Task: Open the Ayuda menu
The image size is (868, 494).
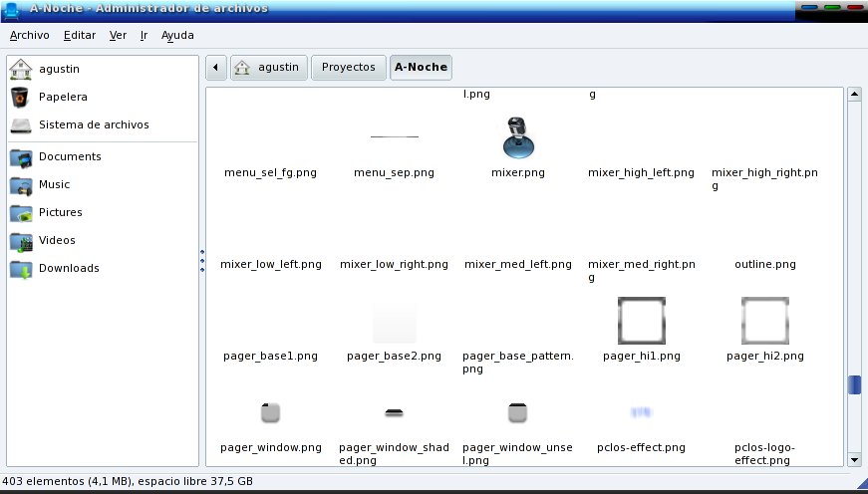Action: pos(177,35)
